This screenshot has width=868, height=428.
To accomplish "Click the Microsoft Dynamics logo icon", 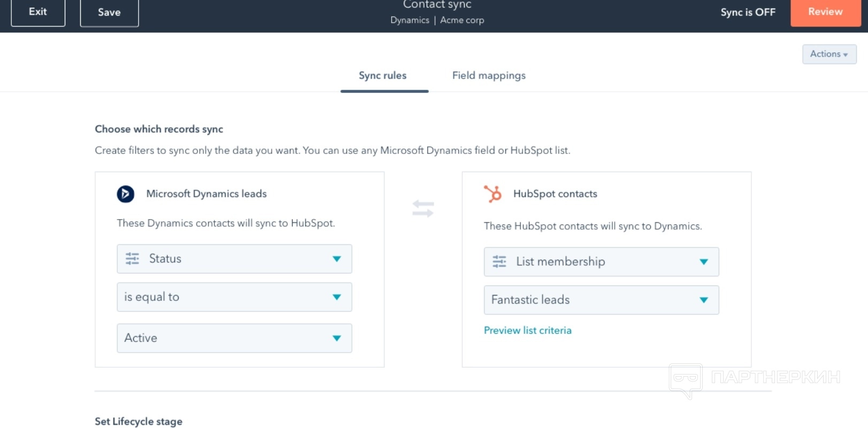I will 126,193.
